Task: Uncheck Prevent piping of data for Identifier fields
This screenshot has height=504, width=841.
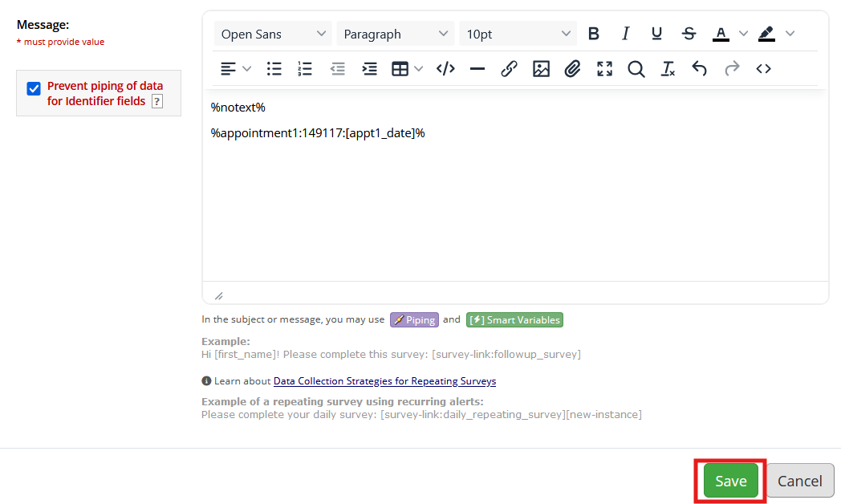Action: tap(34, 88)
